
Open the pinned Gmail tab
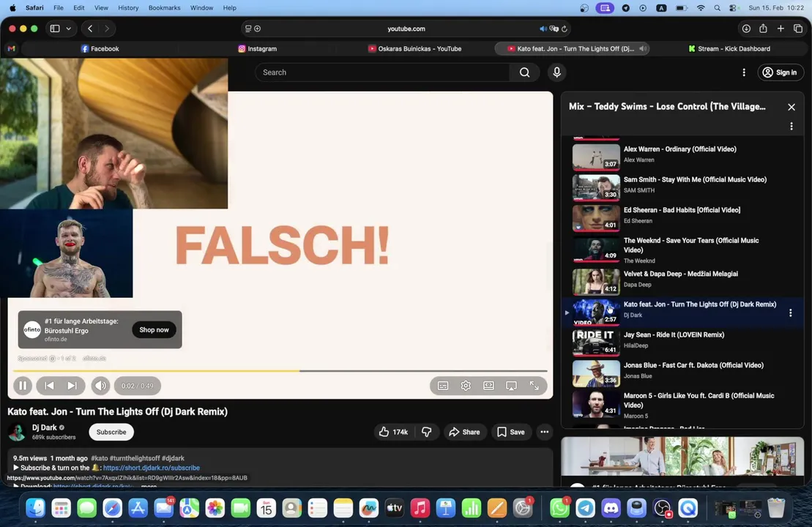tap(12, 48)
